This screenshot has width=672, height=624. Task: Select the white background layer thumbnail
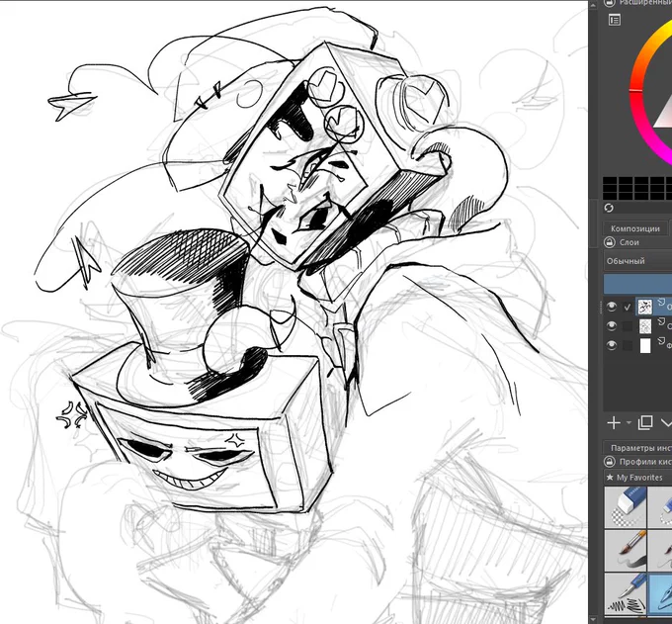click(x=645, y=346)
